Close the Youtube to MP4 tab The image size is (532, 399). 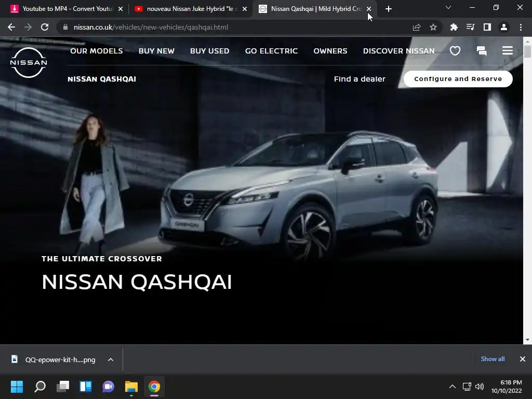[121, 9]
